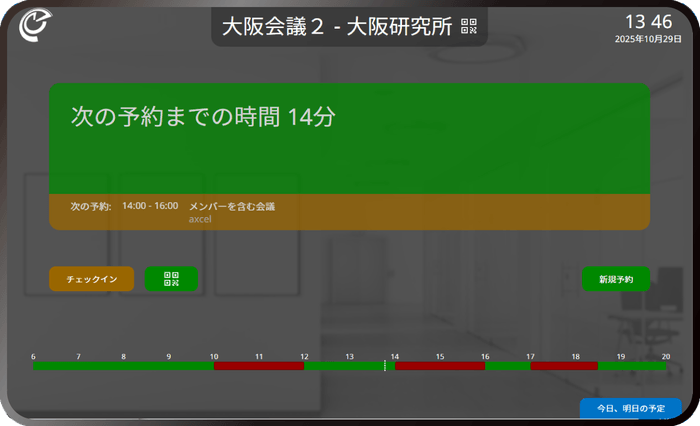Click the next booking time 14:00 - 16:00
This screenshot has width=700, height=426.
pos(150,206)
